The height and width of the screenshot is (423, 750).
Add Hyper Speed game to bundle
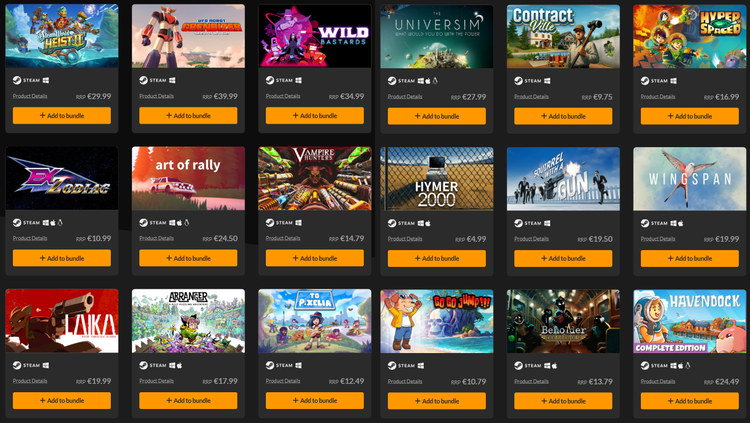pos(690,116)
